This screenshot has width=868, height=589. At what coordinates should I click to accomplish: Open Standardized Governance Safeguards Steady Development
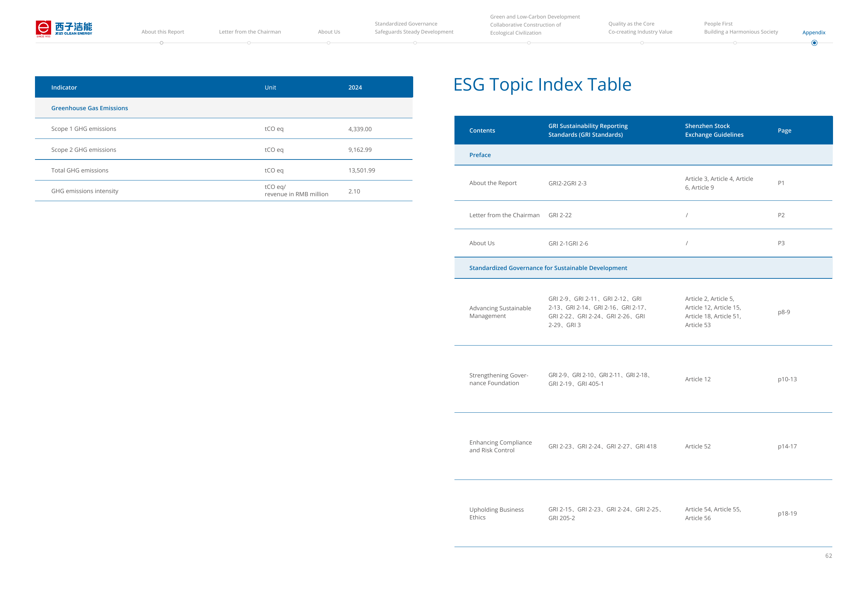414,28
